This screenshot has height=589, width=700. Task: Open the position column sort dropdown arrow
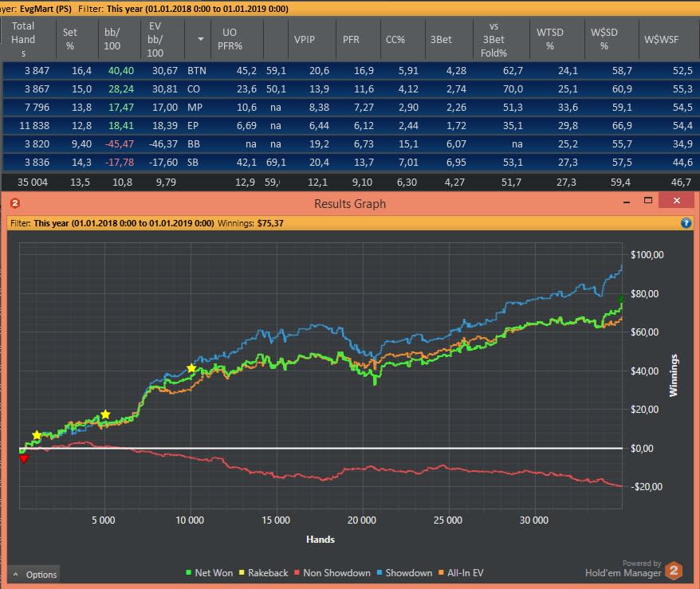(x=200, y=39)
